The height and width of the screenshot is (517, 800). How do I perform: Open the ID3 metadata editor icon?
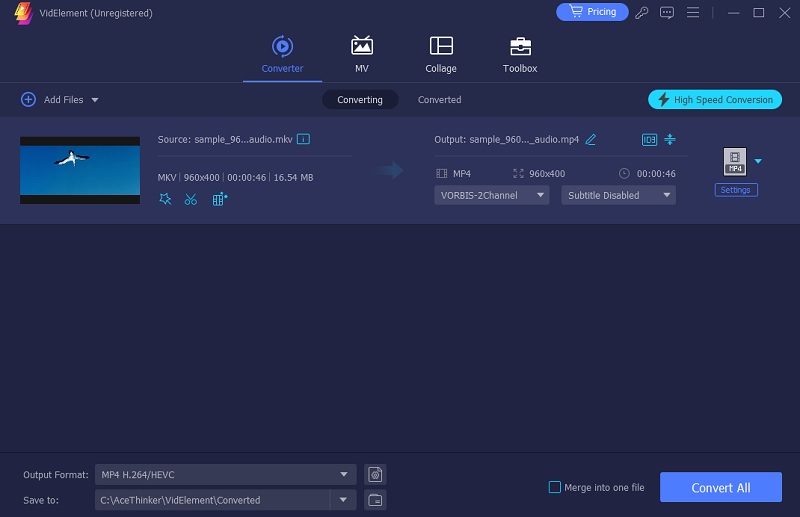pos(649,139)
